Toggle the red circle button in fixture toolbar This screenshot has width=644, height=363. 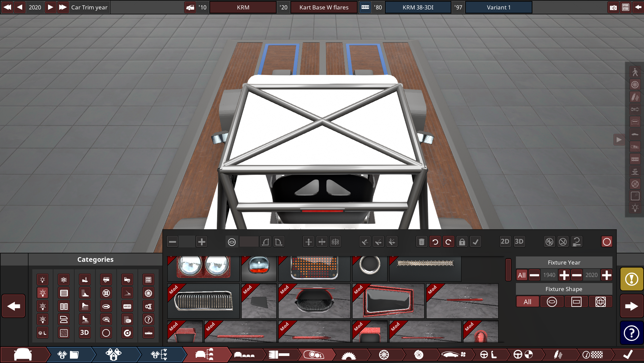(607, 242)
